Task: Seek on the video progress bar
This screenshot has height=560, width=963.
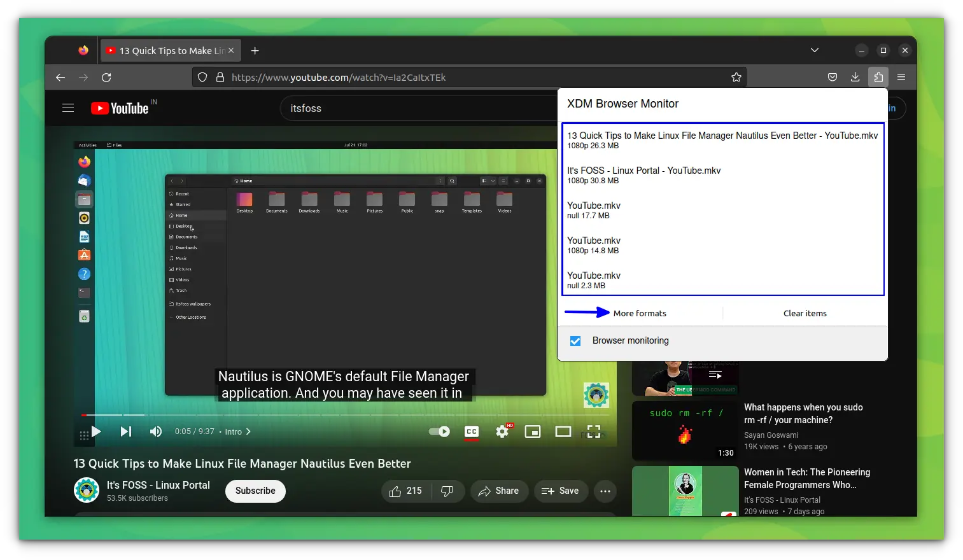Action: click(x=345, y=415)
